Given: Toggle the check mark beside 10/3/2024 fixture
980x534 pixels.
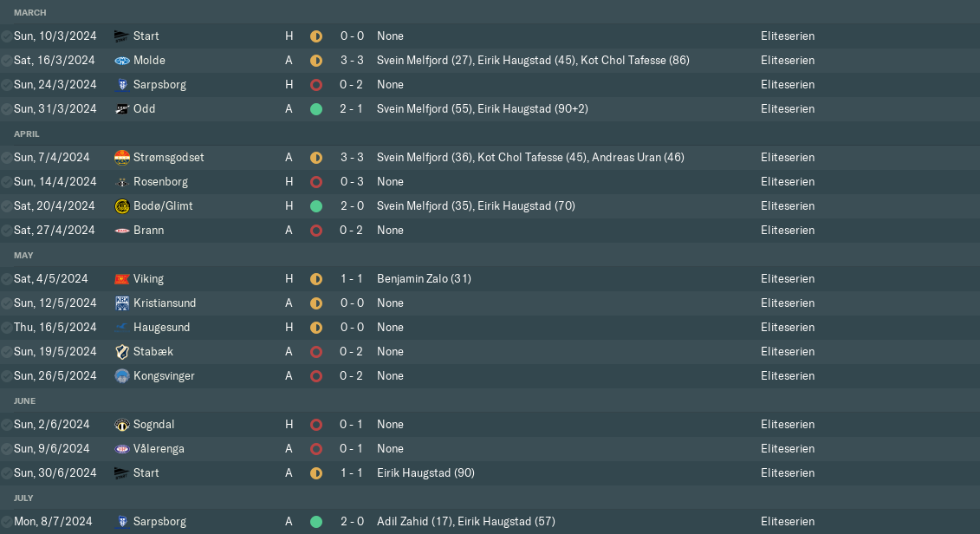Looking at the screenshot, I should point(7,36).
